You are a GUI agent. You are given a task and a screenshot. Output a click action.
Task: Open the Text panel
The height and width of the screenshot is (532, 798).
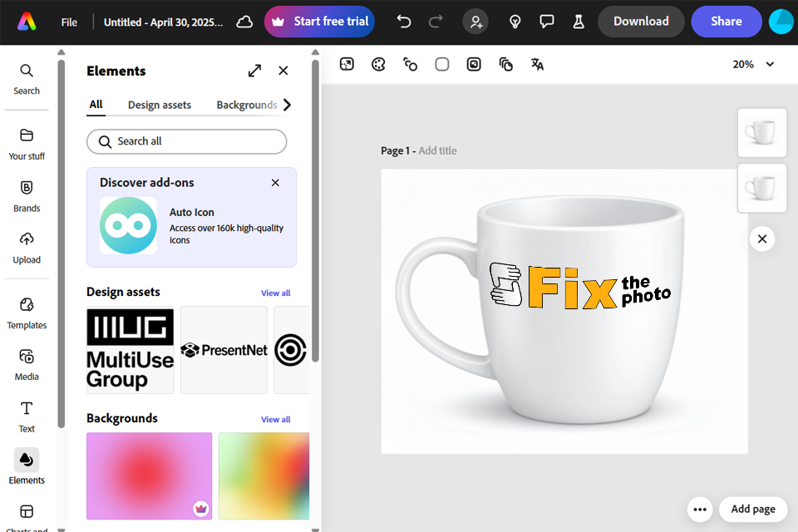(x=27, y=417)
